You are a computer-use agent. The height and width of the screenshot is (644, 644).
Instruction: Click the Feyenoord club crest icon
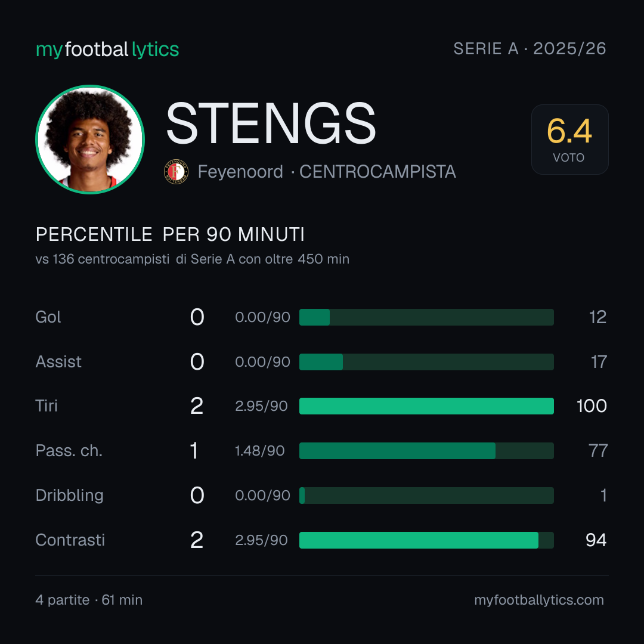(x=176, y=172)
